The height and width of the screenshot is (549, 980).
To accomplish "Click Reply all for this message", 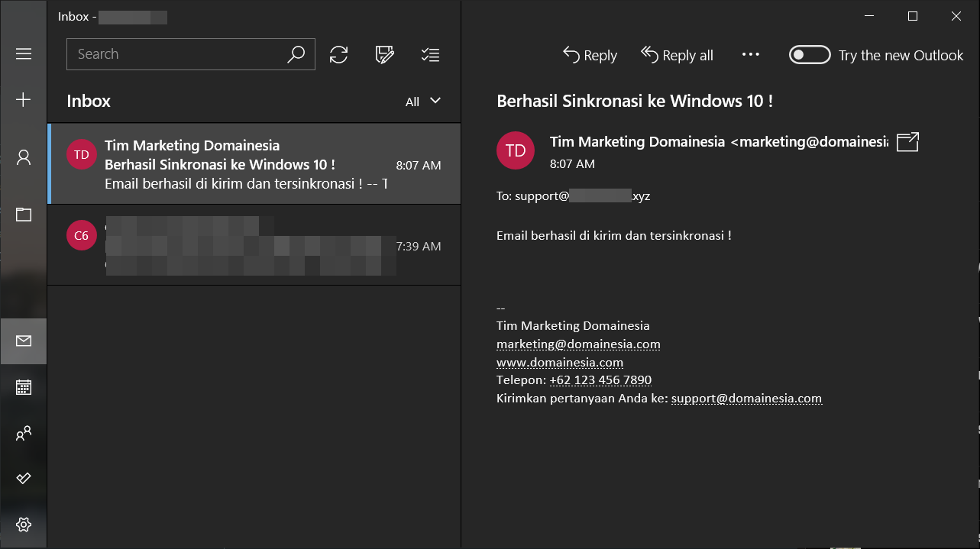I will point(676,54).
